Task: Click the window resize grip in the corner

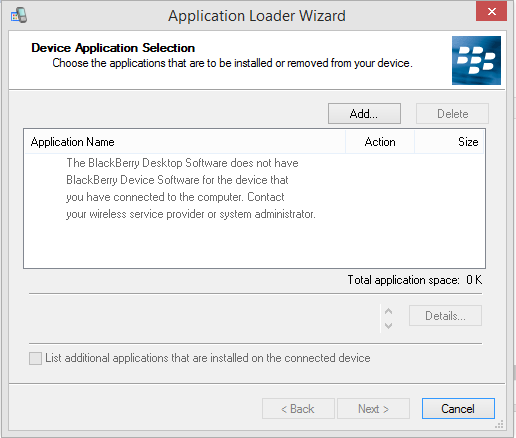Action: 499,424
